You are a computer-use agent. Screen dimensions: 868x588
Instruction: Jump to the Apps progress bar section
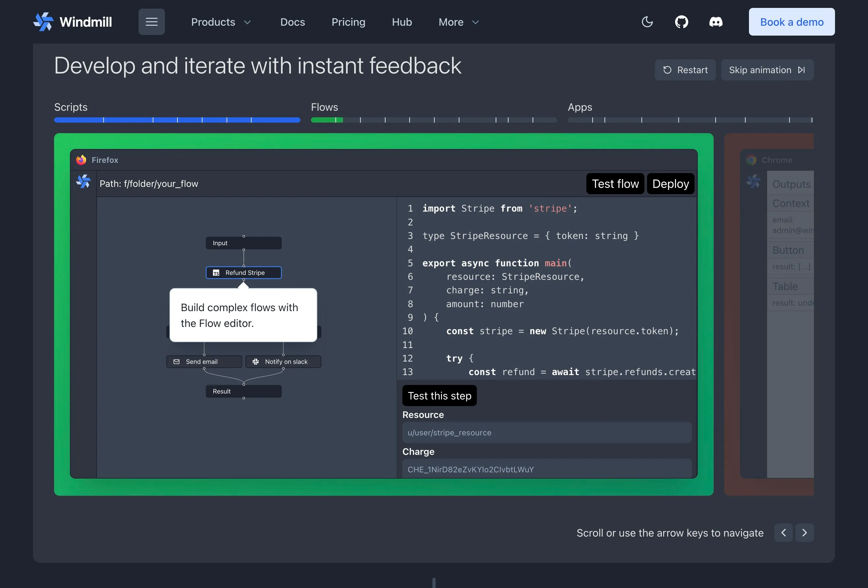point(690,120)
